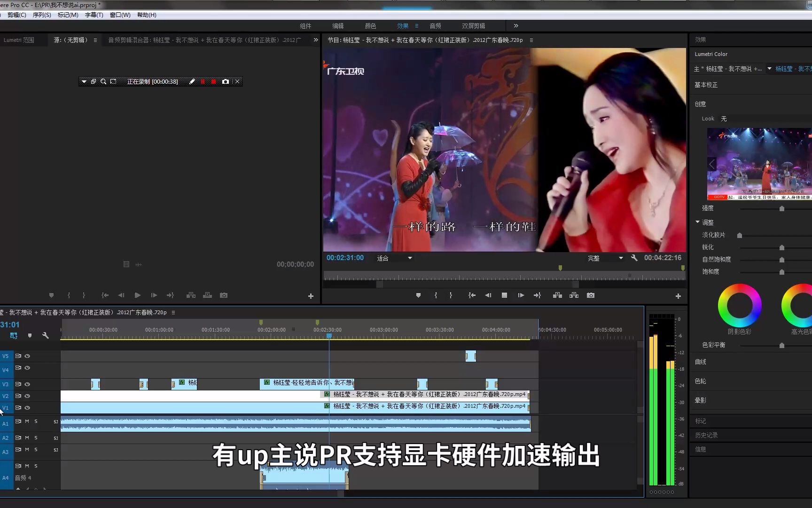
Task: Hide the V1 track output
Action: coord(27,408)
